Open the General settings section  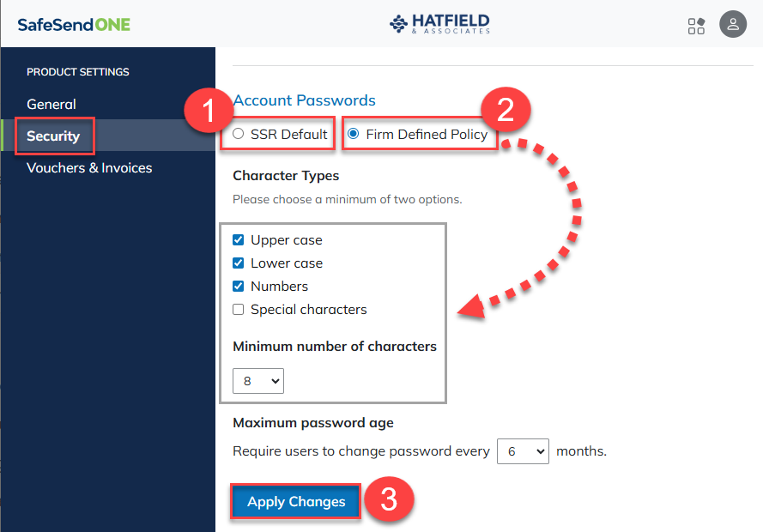coord(51,104)
